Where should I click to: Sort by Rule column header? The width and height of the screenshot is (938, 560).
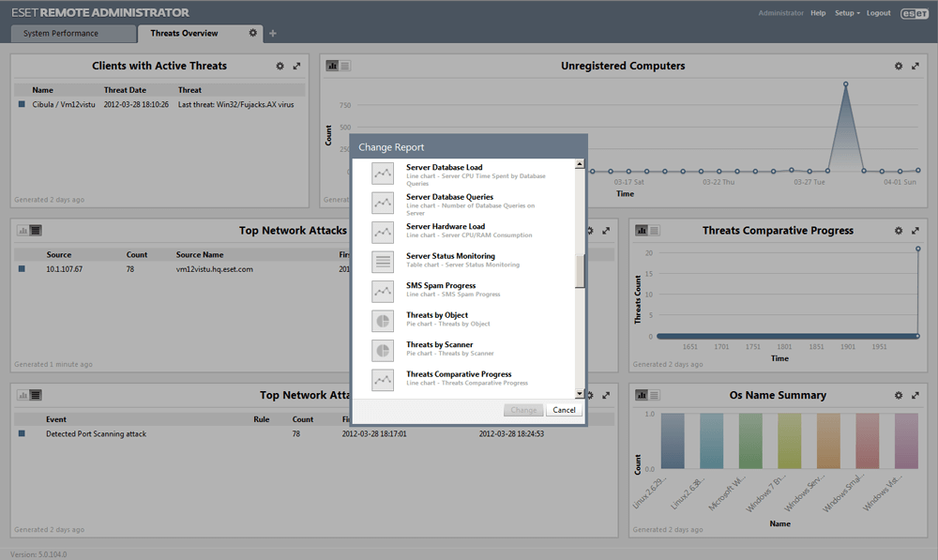(262, 419)
